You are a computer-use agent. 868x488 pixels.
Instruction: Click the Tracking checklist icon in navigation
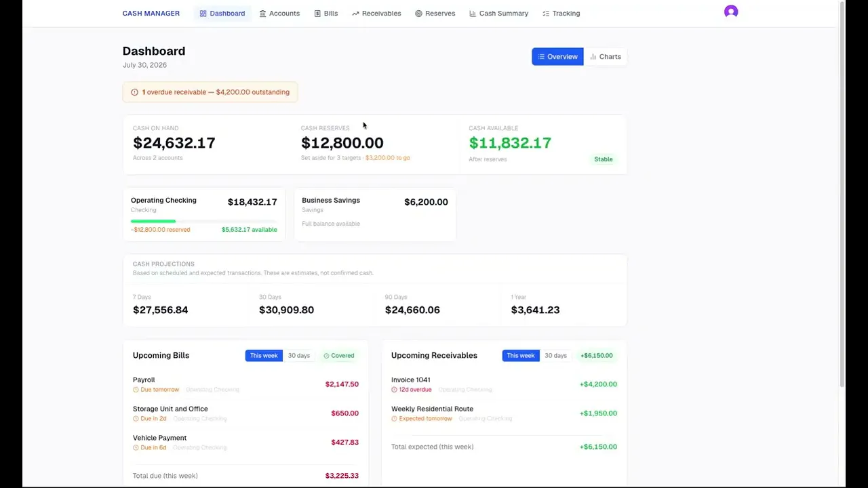[546, 14]
